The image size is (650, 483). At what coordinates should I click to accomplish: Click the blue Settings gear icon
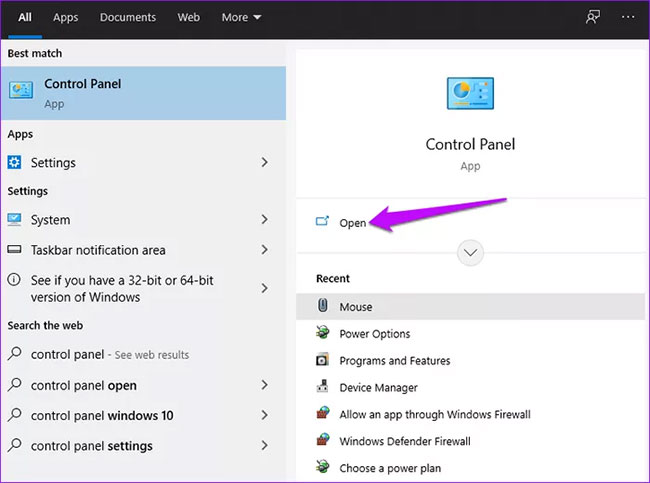coord(15,162)
